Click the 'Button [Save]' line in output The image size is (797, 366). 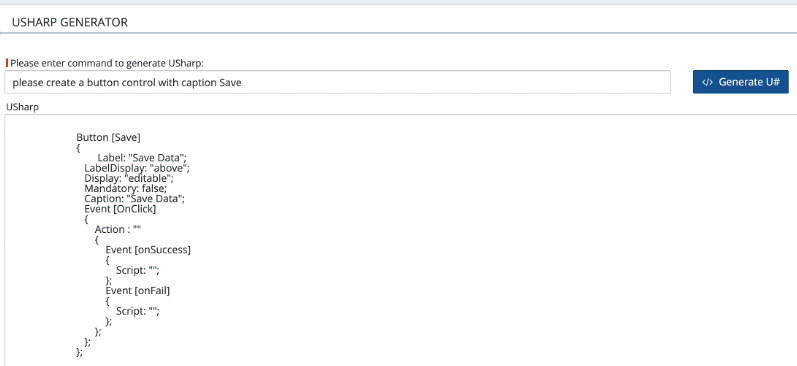(x=108, y=137)
